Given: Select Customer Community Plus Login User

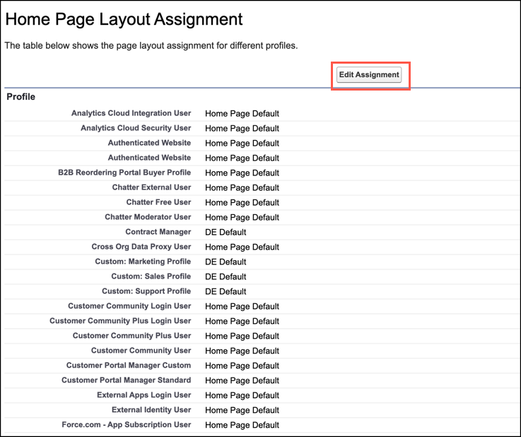Looking at the screenshot, I should (120, 321).
